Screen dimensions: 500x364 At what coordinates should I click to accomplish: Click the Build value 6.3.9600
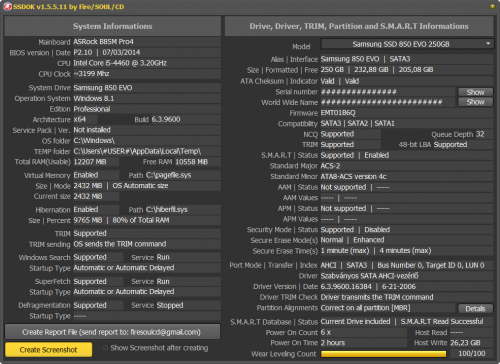pyautogui.click(x=166, y=119)
